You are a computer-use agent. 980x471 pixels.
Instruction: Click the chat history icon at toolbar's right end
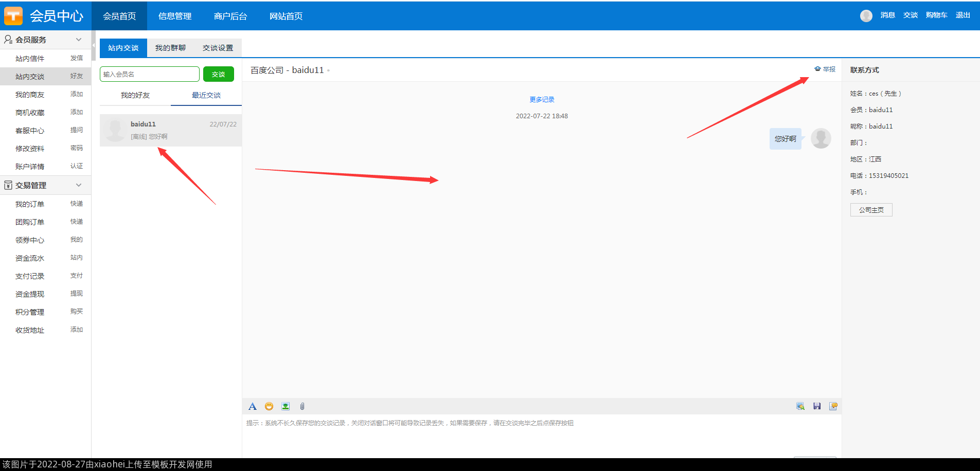click(833, 406)
